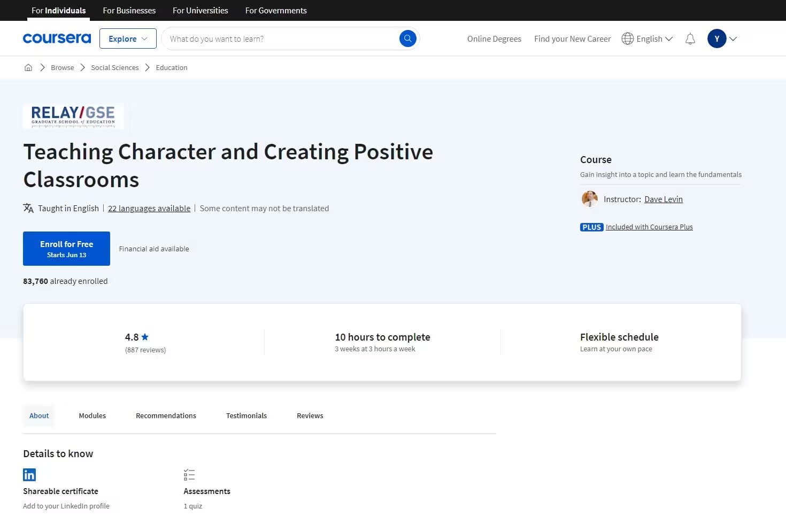
Task: Click the 1 quiz text
Action: [x=193, y=506]
